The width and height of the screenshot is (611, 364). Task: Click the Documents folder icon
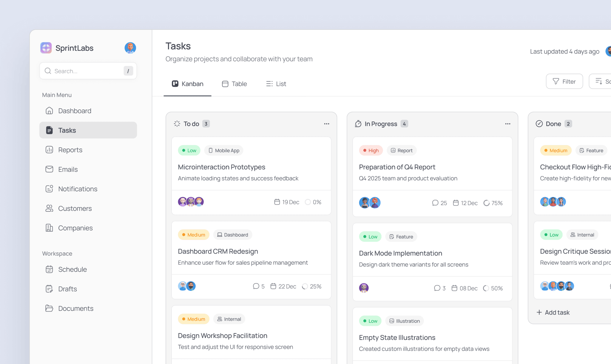pos(49,309)
